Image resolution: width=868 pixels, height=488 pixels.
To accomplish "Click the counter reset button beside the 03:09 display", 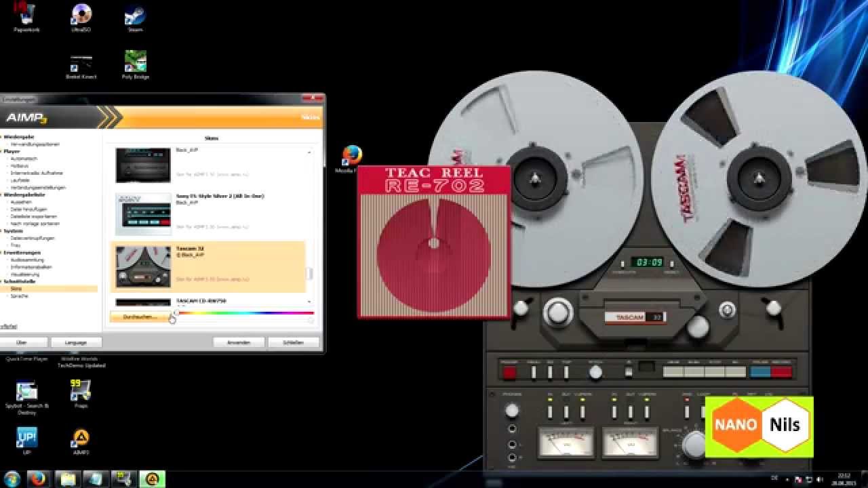I will (x=672, y=262).
